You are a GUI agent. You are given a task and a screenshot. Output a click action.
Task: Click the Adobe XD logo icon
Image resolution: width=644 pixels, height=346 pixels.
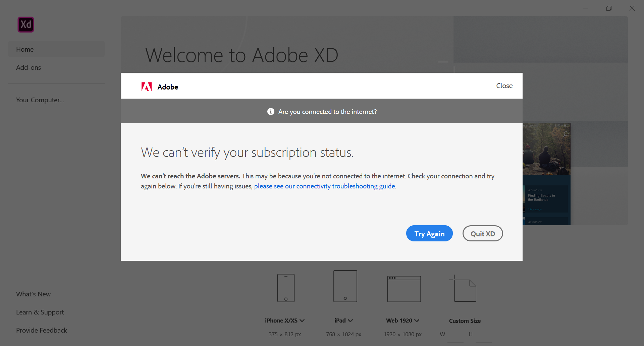click(26, 24)
